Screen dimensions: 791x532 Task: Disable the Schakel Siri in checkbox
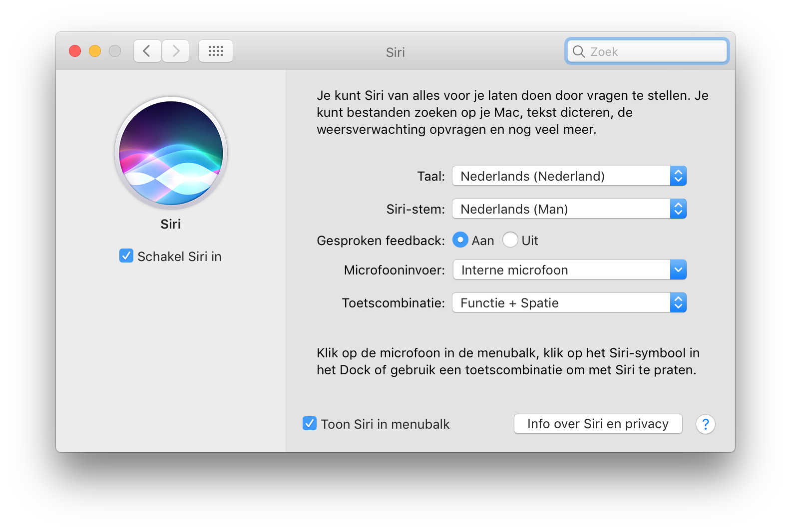tap(126, 256)
